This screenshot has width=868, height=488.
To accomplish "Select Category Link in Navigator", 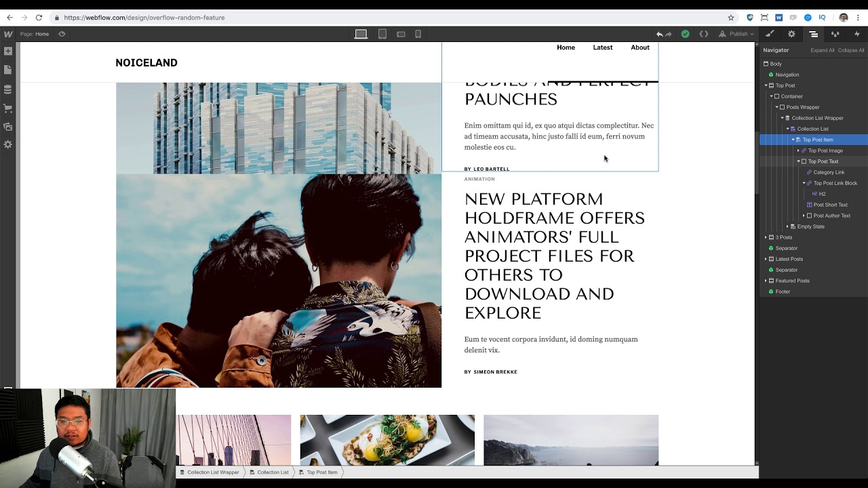I will [x=829, y=172].
